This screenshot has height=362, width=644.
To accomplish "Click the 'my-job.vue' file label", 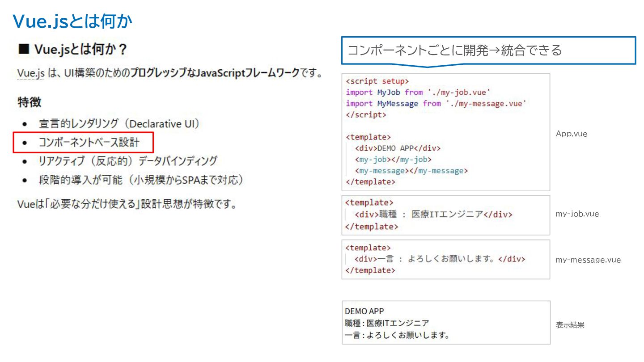I will click(577, 214).
